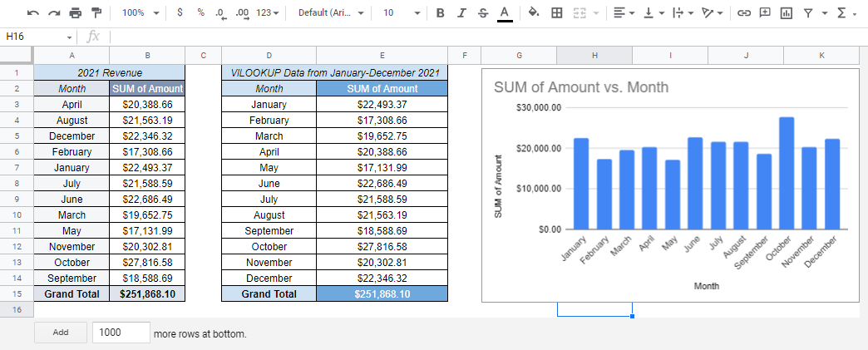
Task: Format the cell as currency
Action: (180, 13)
